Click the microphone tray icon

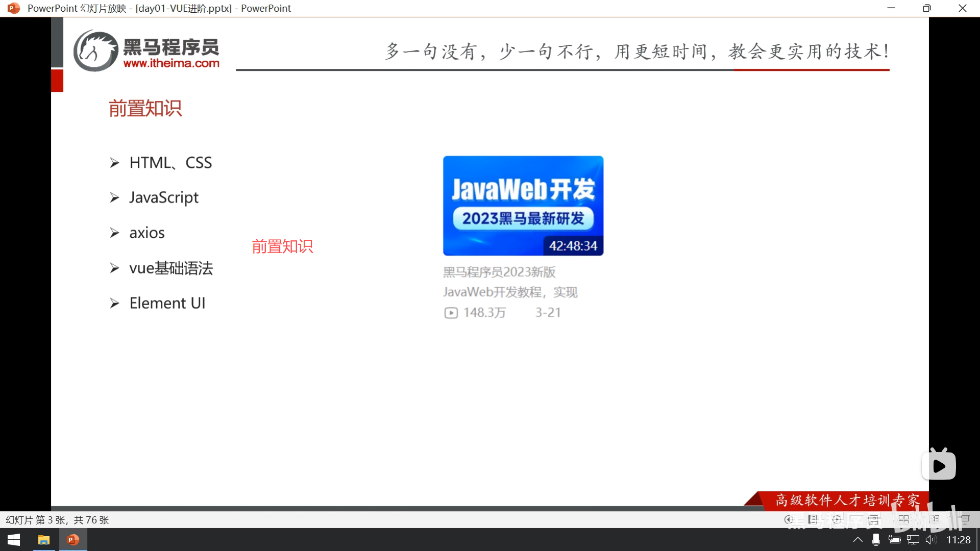coord(876,540)
